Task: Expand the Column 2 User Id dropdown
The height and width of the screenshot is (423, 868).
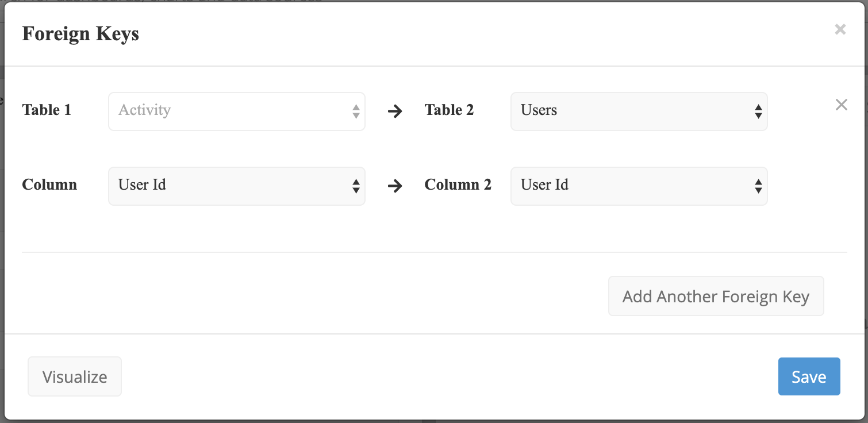Action: (x=632, y=186)
